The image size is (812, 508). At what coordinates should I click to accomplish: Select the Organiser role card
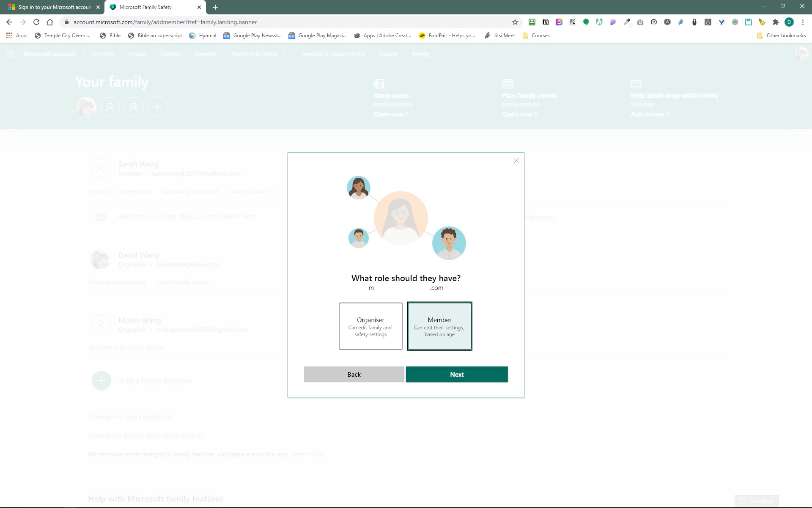pyautogui.click(x=370, y=326)
